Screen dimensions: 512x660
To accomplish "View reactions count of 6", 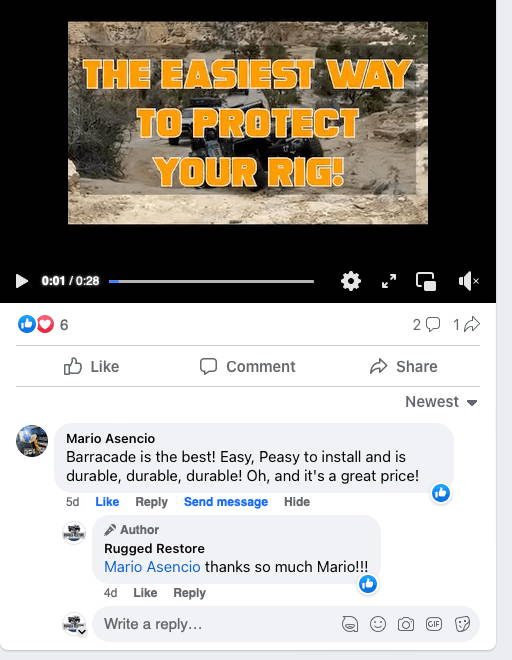I will point(43,325).
